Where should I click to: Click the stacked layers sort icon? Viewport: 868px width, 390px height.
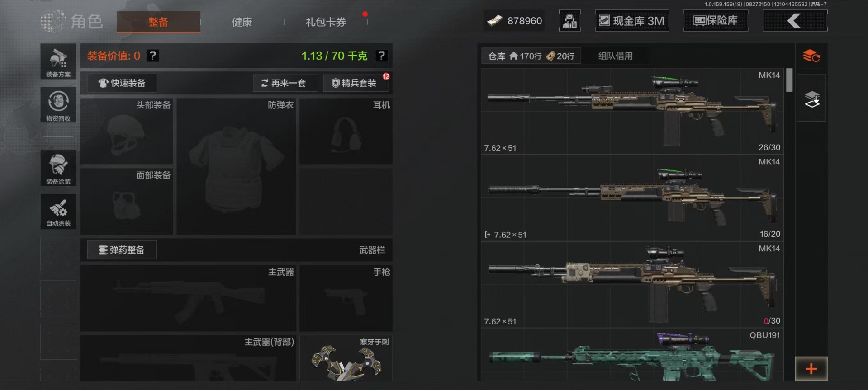[x=811, y=56]
